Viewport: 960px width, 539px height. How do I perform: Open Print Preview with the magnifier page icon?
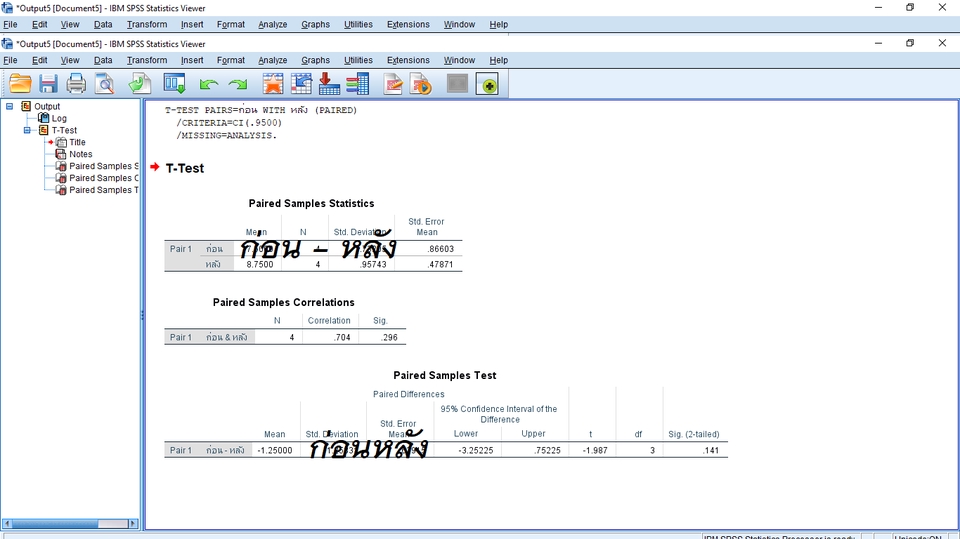point(104,85)
